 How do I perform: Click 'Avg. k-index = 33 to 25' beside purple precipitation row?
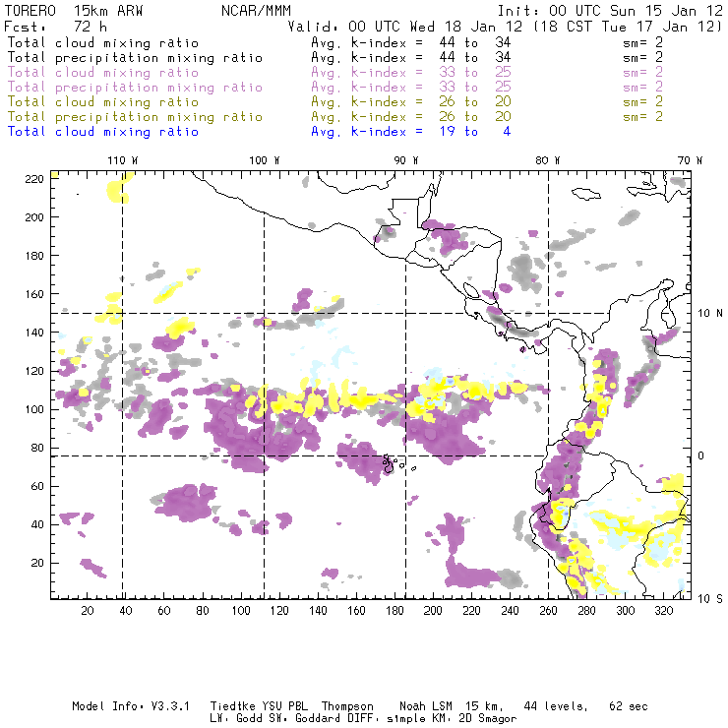(x=411, y=88)
